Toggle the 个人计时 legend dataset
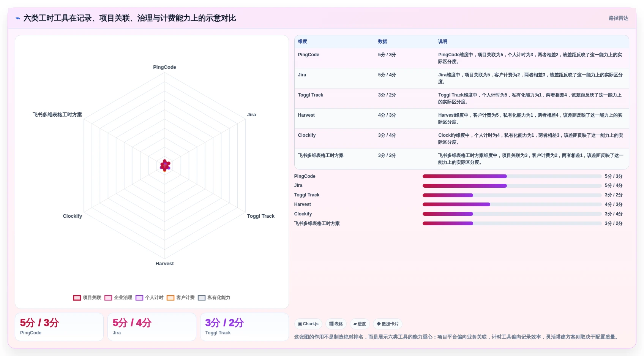644x356 pixels. [x=149, y=298]
